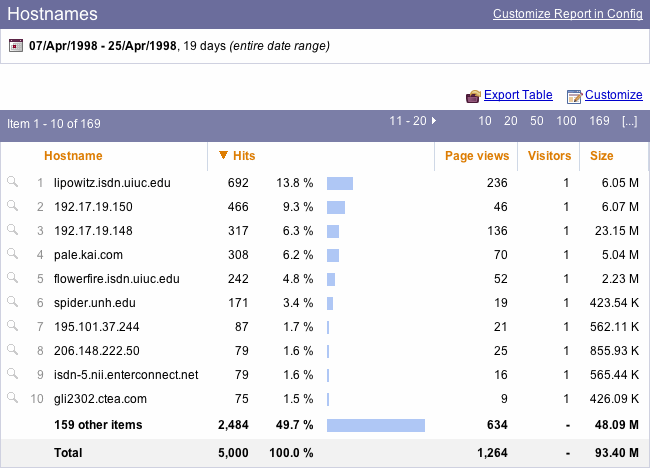The width and height of the screenshot is (650, 468).
Task: Zoom into row pale.kai.com via magnifier
Action: pyautogui.click(x=12, y=254)
